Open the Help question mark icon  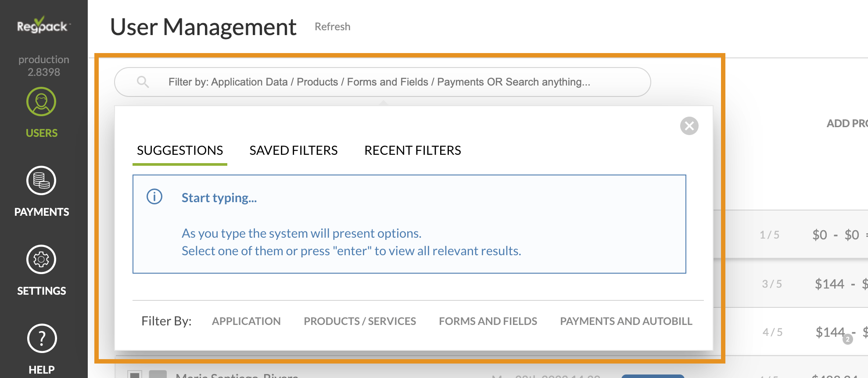[42, 339]
